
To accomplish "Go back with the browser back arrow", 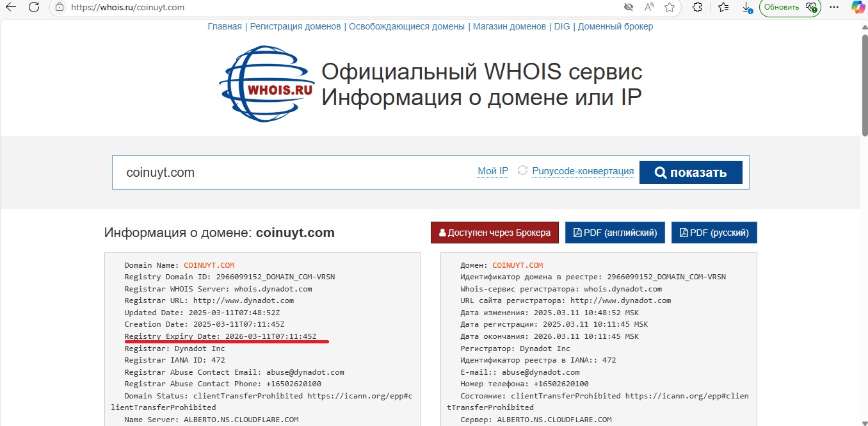I will point(11,8).
